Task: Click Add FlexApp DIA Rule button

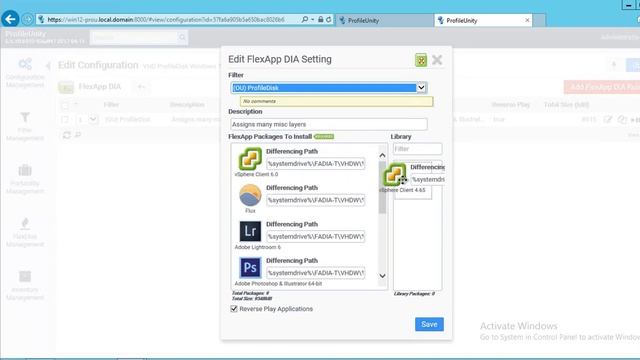Action: 602,87
